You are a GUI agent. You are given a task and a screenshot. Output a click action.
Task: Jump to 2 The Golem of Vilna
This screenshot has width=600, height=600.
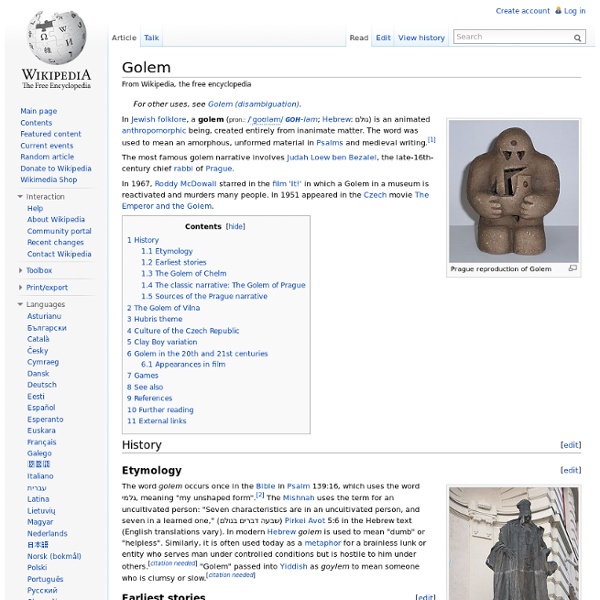163,308
